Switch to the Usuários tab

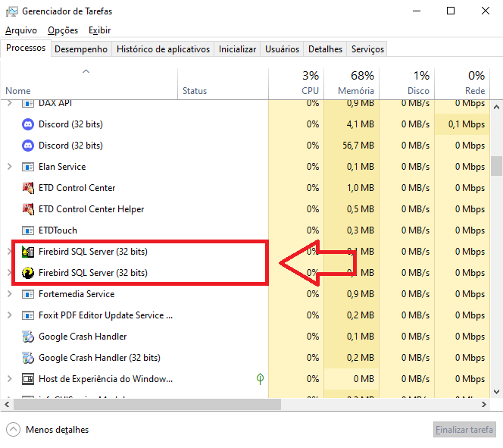[x=282, y=49]
